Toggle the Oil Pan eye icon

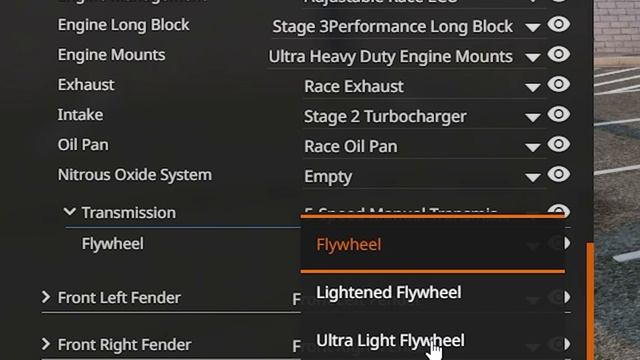coord(558,144)
